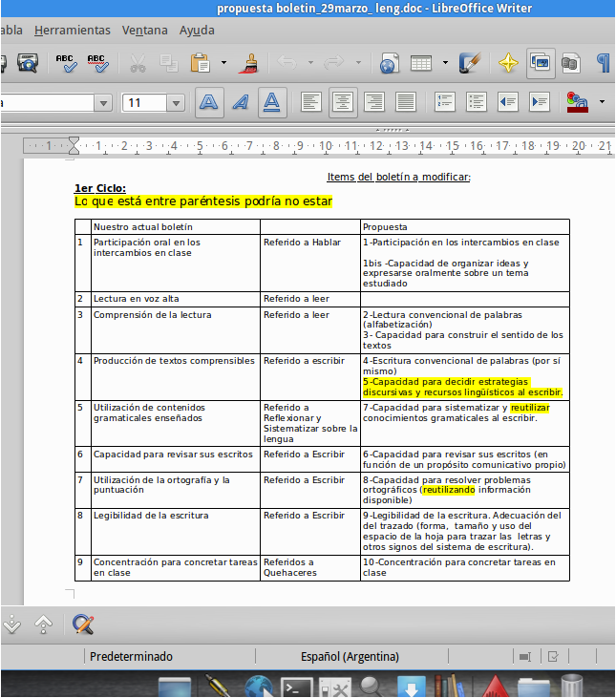Toggle Underline formatting

click(x=272, y=102)
